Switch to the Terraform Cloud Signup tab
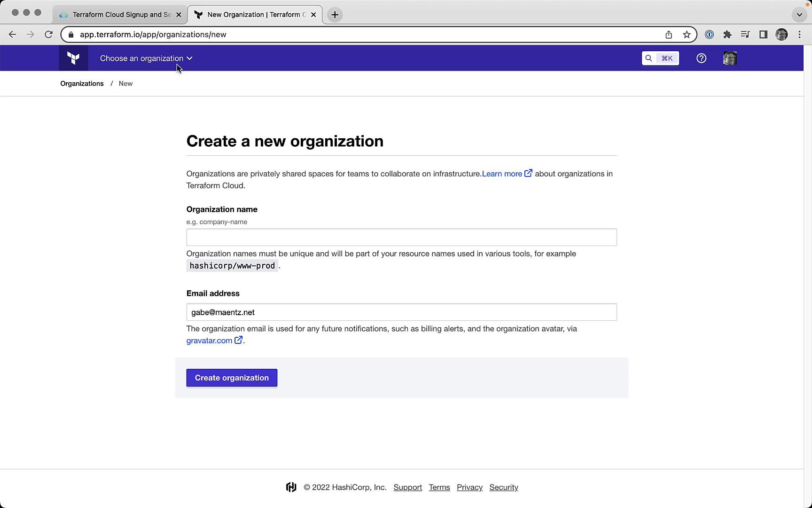812x508 pixels. [x=119, y=15]
